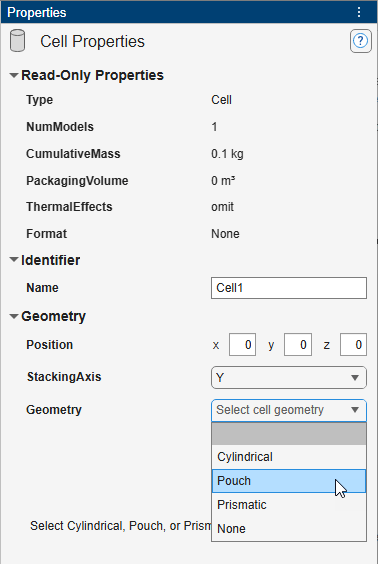Image resolution: width=378 pixels, height=564 pixels.
Task: Select the blank top geometry option
Action: (289, 434)
